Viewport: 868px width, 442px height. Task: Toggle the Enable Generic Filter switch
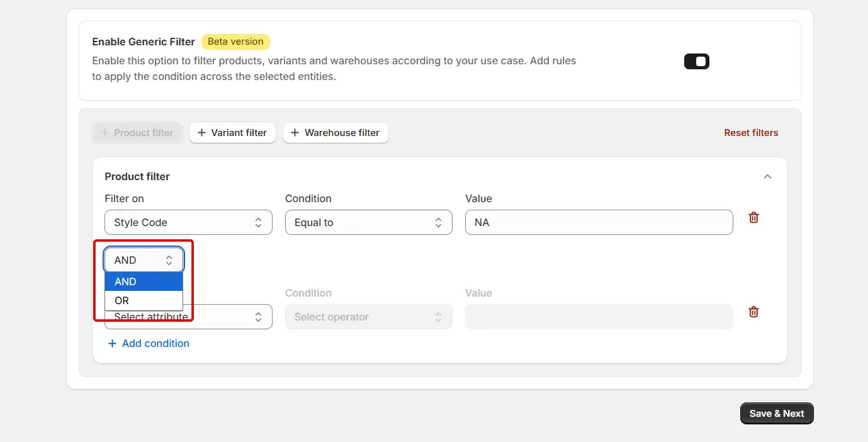(x=697, y=62)
